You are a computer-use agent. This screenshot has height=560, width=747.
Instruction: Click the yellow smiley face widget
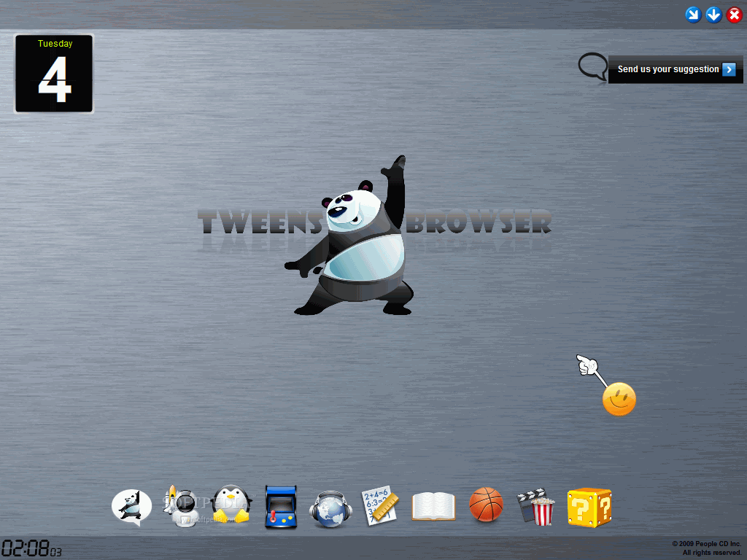coord(619,399)
